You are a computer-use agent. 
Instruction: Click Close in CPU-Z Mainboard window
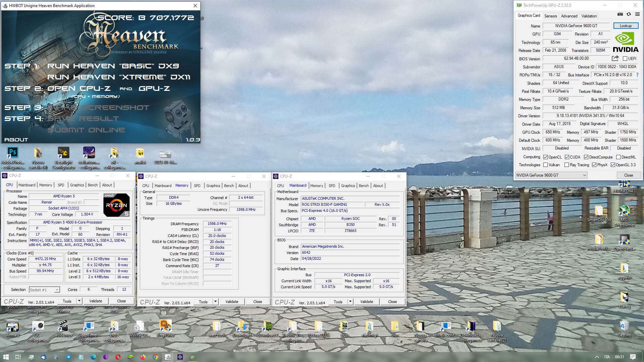point(392,302)
